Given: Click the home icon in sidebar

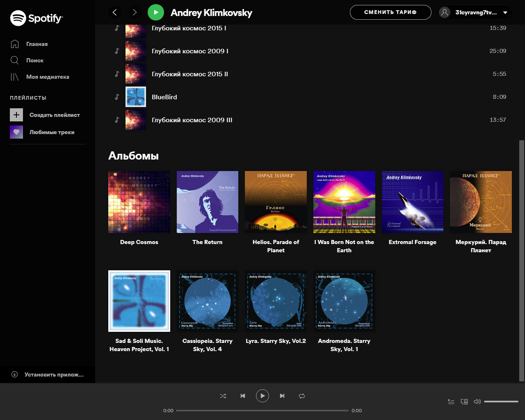Looking at the screenshot, I should coord(15,44).
